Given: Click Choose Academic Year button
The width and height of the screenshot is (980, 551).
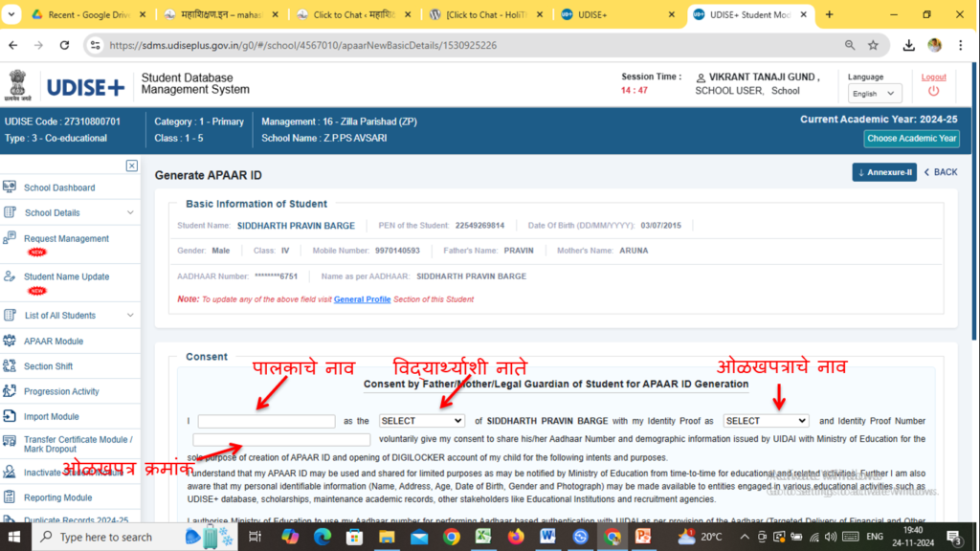Looking at the screenshot, I should (911, 139).
